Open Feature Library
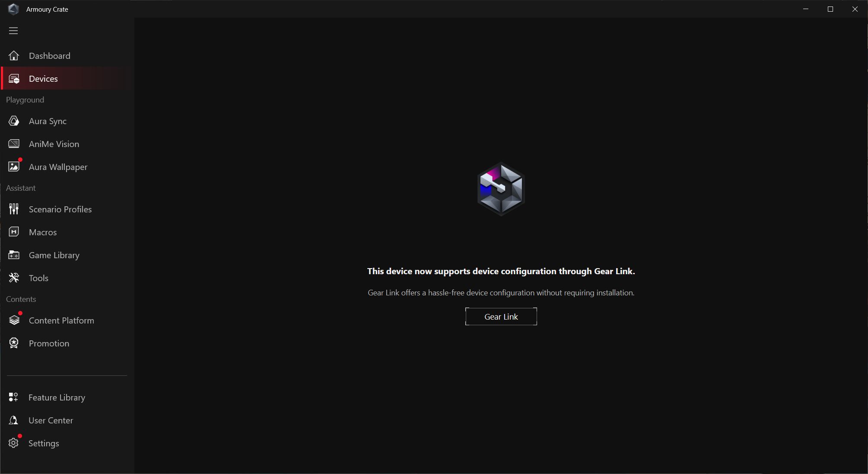868x474 pixels. (x=67, y=397)
